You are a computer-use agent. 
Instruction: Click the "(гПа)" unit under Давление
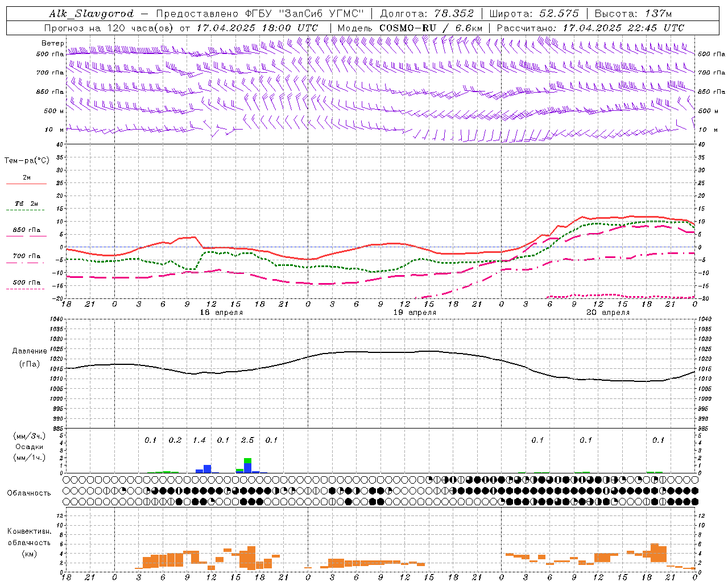coord(30,364)
